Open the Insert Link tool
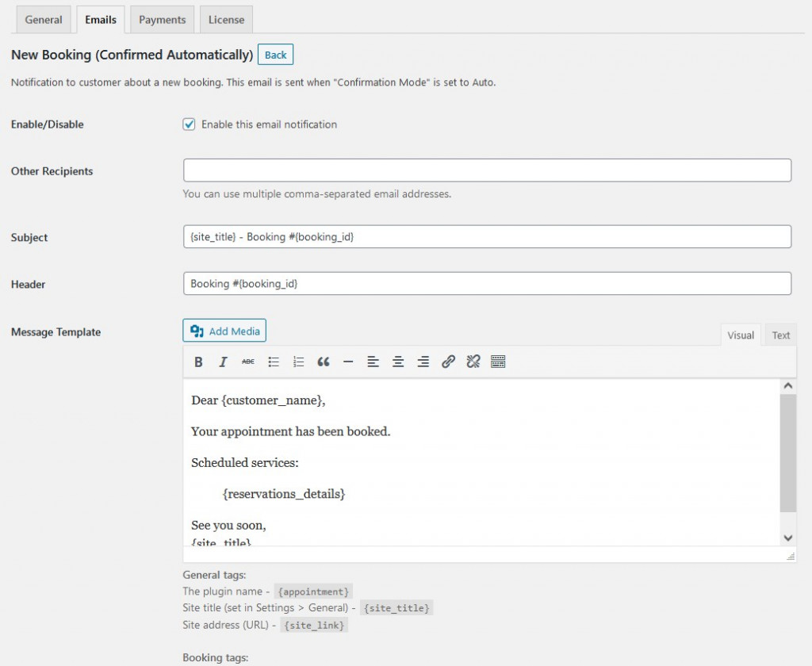Screen dimensions: 812x666 448,362
